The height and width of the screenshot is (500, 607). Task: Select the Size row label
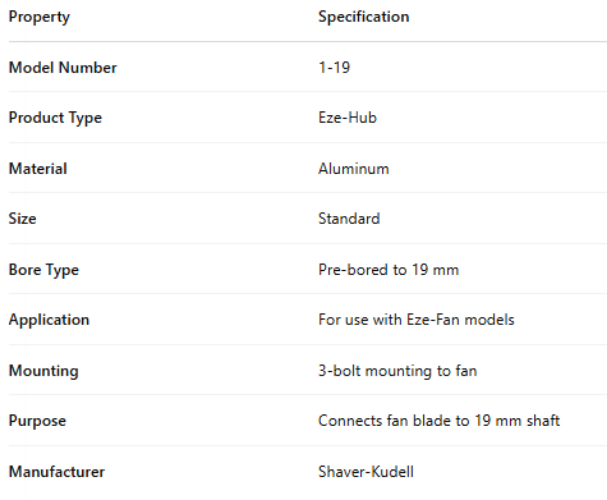(x=22, y=219)
